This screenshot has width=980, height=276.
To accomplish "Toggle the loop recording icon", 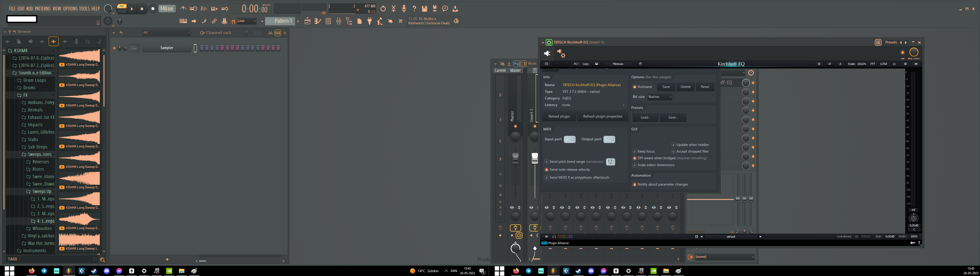I will 225,8.
